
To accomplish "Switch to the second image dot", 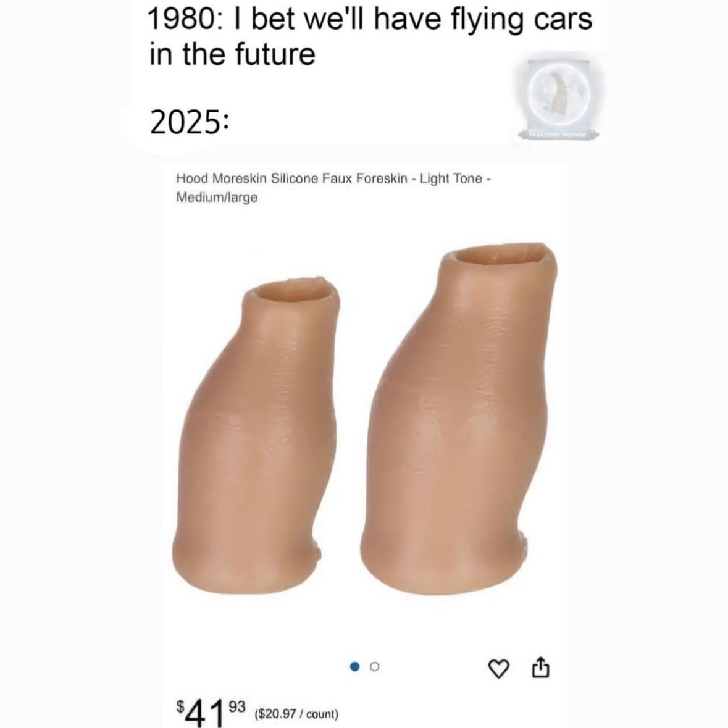I will (375, 667).
